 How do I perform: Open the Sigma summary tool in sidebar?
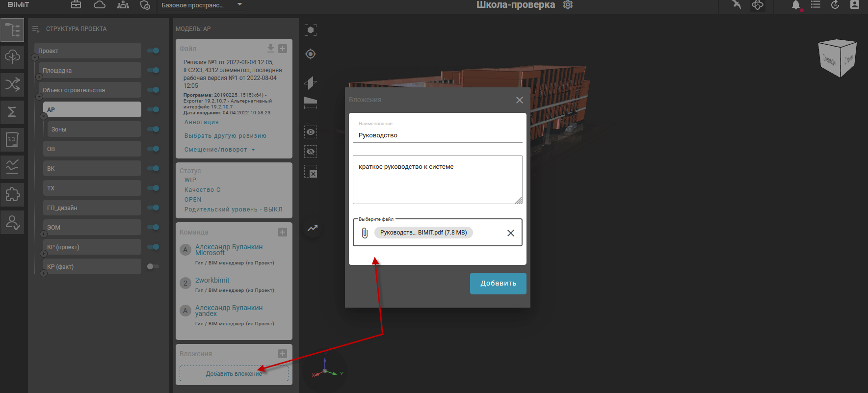pyautogui.click(x=12, y=112)
